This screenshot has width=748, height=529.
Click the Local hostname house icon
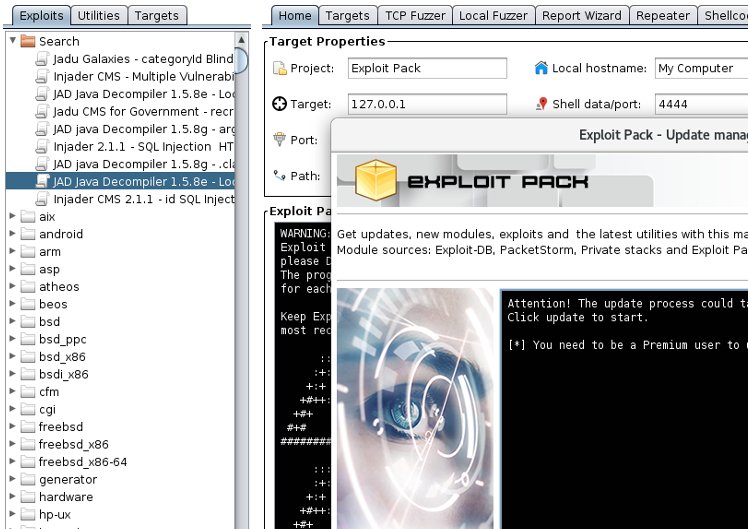pos(541,68)
